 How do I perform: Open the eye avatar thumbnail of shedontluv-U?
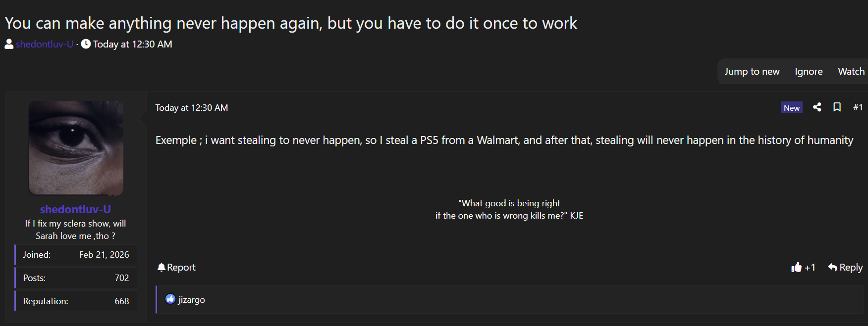(x=76, y=148)
